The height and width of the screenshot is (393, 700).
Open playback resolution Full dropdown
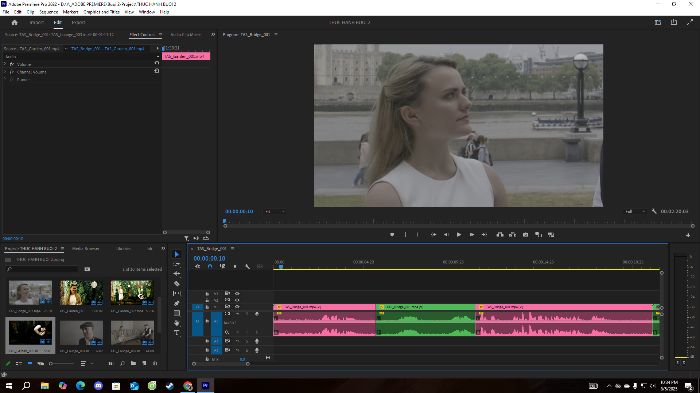click(x=635, y=211)
